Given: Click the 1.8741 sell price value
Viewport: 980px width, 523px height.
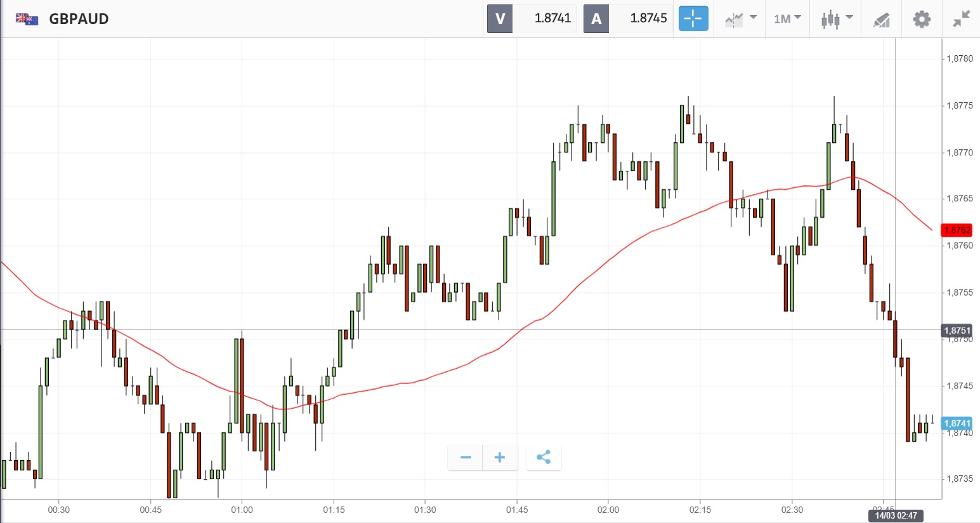Looking at the screenshot, I should [x=552, y=18].
